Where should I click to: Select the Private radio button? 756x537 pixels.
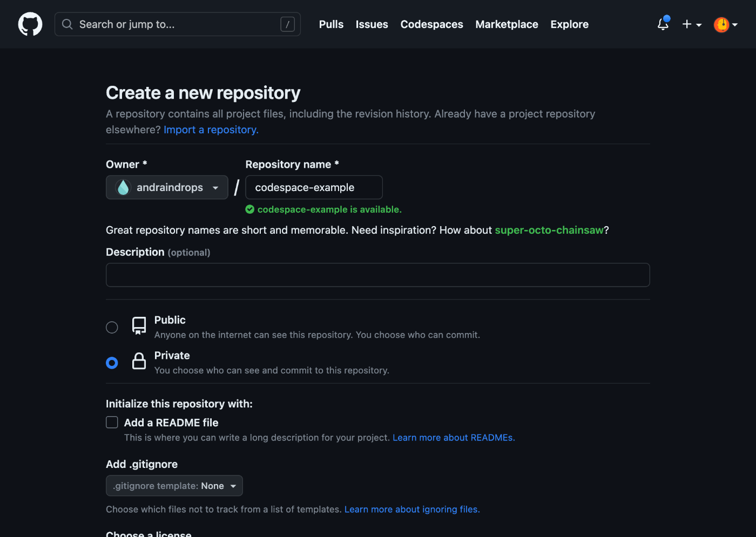click(112, 363)
